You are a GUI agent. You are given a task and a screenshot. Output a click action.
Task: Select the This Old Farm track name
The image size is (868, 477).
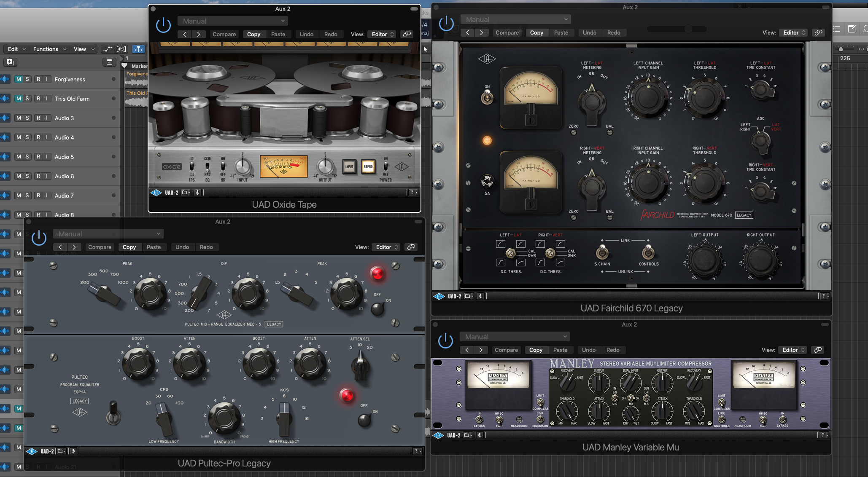point(72,99)
